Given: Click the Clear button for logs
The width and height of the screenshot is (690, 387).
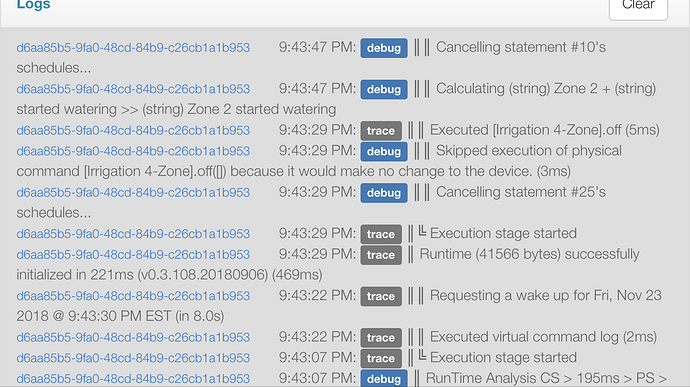Looking at the screenshot, I should click(x=638, y=6).
